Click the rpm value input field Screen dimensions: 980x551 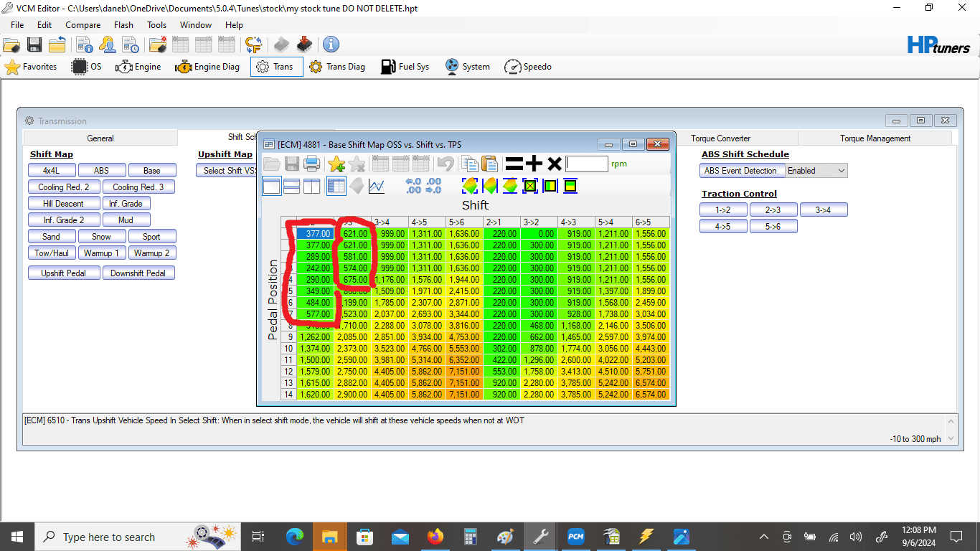pyautogui.click(x=587, y=164)
